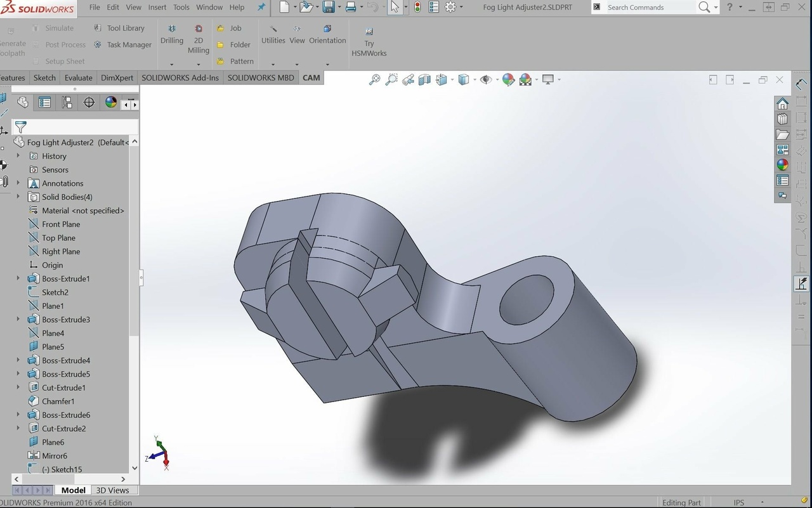Open the Display Style cube icon
Screen dimensions: 812x508
[x=464, y=79]
